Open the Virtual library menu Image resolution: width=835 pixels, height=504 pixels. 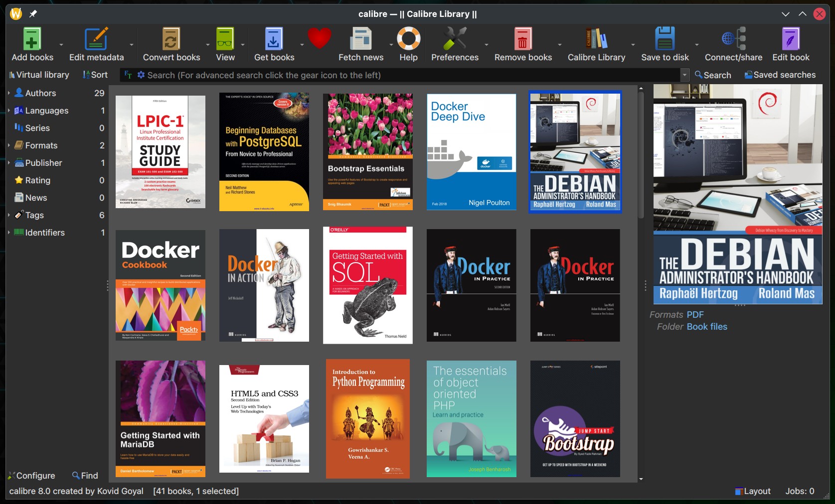click(x=39, y=75)
